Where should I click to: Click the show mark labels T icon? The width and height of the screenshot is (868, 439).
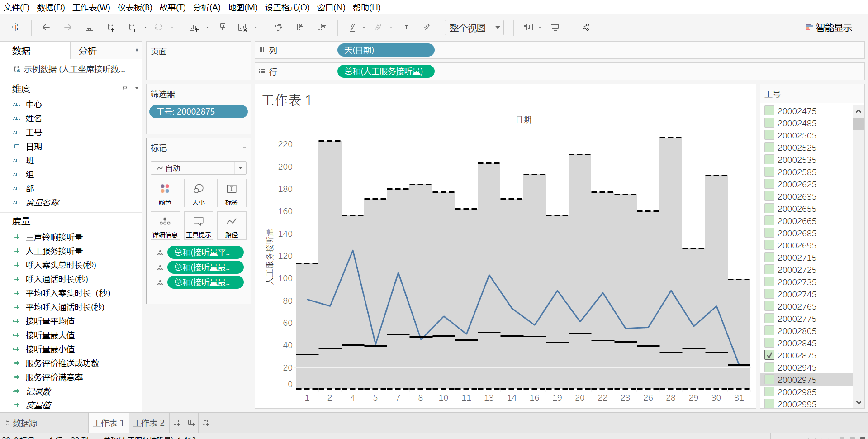tap(406, 27)
